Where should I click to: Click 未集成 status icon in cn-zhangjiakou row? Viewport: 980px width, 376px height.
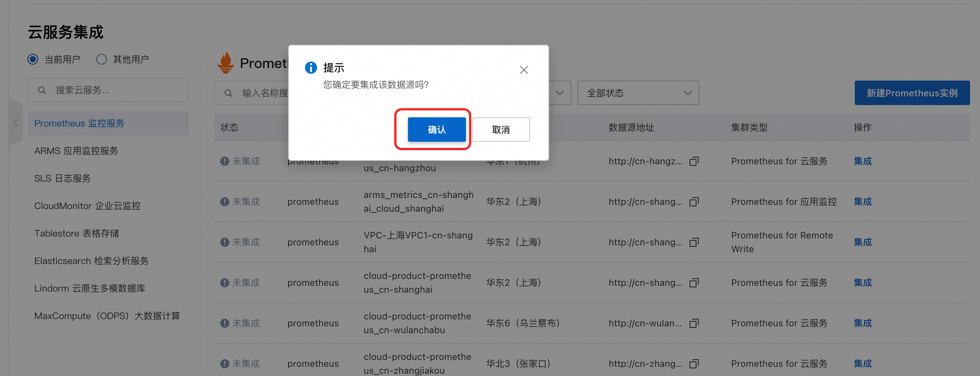coord(225,364)
